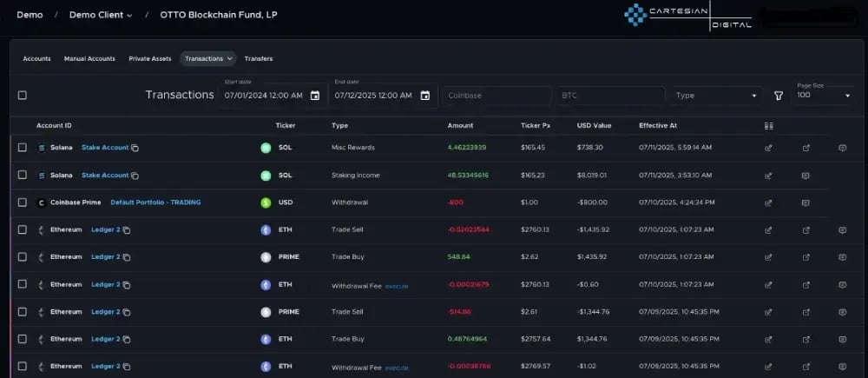Click the Account ID column header
The width and height of the screenshot is (868, 378).
tap(54, 126)
